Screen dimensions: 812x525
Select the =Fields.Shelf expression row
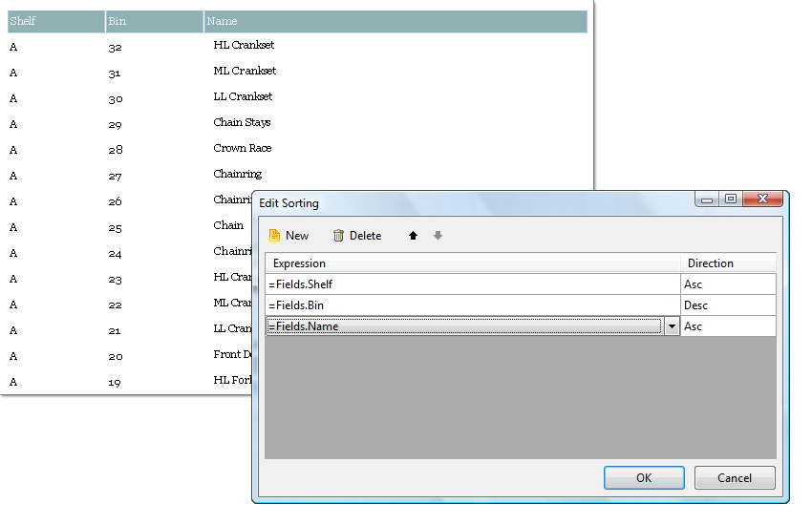click(x=473, y=283)
